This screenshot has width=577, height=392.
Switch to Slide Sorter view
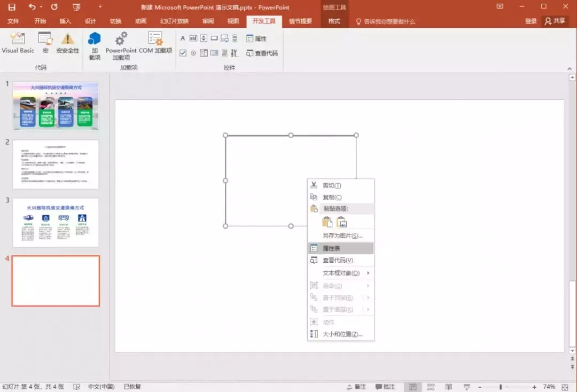click(431, 387)
